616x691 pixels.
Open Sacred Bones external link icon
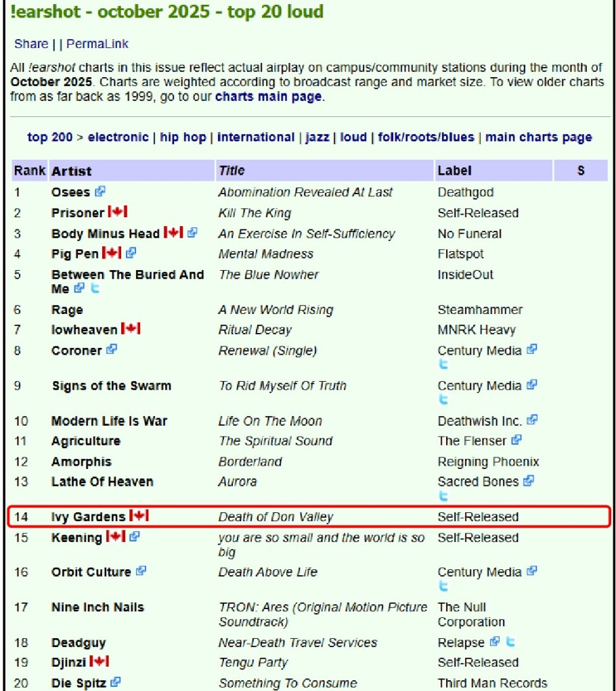(529, 481)
